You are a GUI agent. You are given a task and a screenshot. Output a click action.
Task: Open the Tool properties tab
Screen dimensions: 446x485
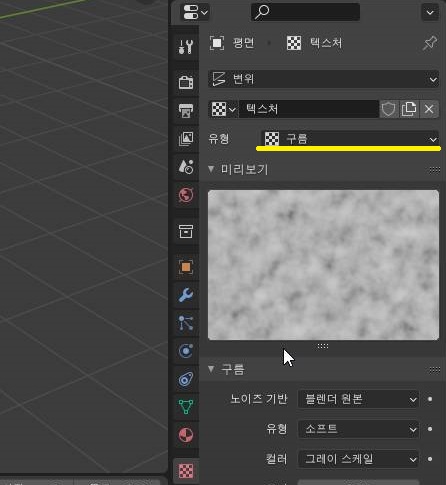coord(186,47)
